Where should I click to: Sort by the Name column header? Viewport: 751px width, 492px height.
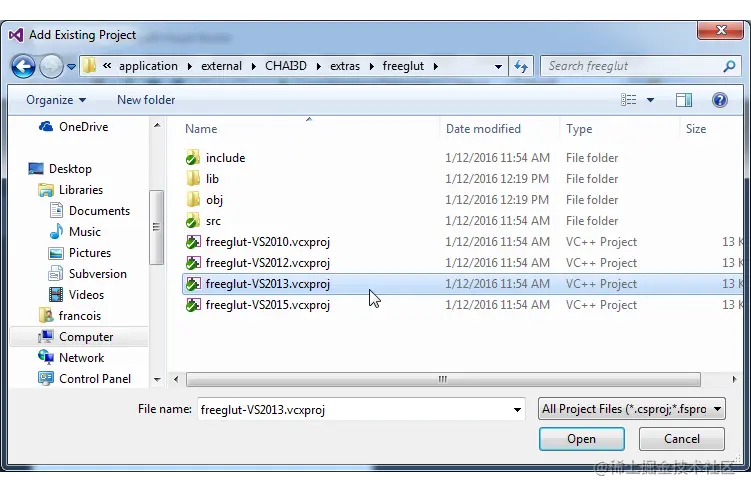coord(201,129)
